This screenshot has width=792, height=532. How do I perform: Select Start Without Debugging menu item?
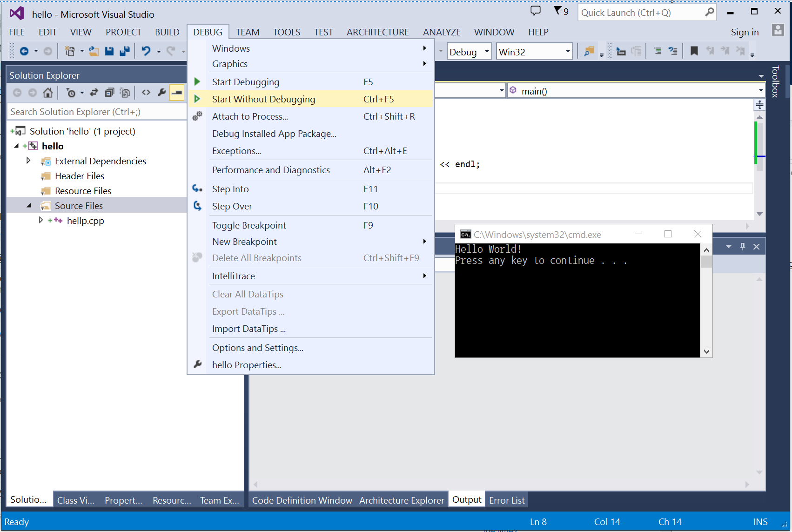311,99
